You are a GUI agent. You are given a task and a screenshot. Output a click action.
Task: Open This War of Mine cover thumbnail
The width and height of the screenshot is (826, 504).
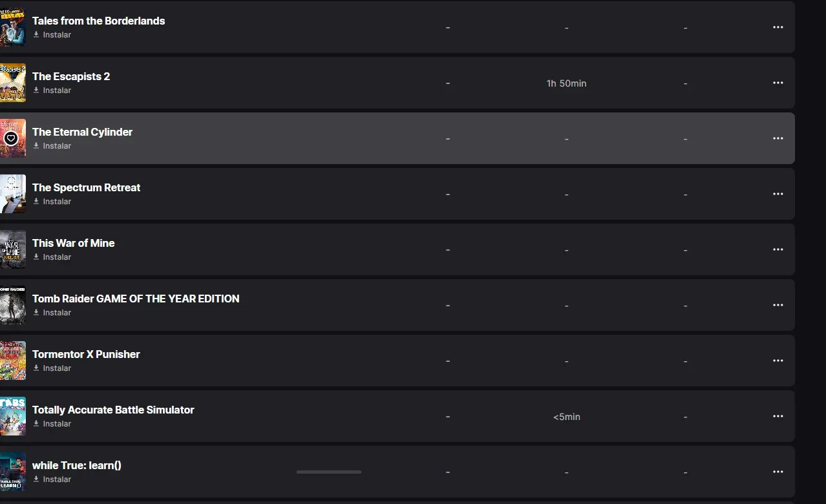(x=13, y=249)
